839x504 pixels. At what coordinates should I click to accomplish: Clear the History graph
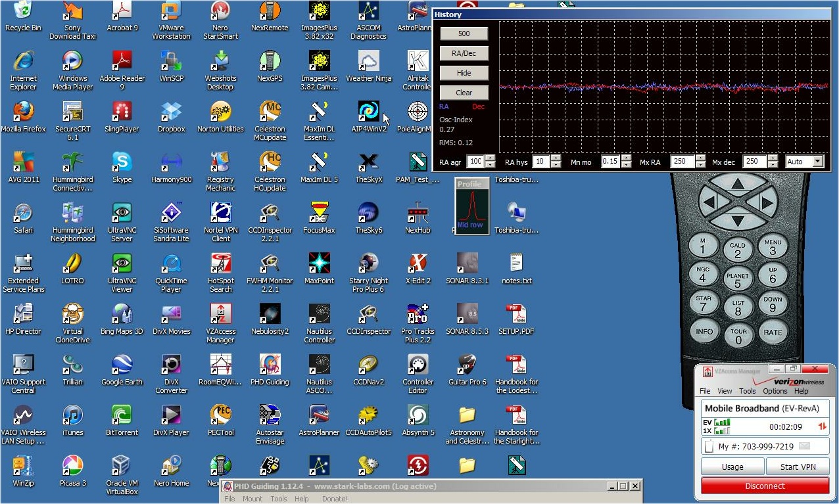pyautogui.click(x=464, y=93)
